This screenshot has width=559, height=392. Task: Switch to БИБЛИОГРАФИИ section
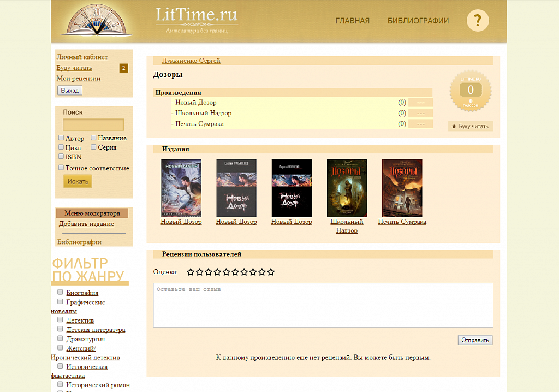418,21
